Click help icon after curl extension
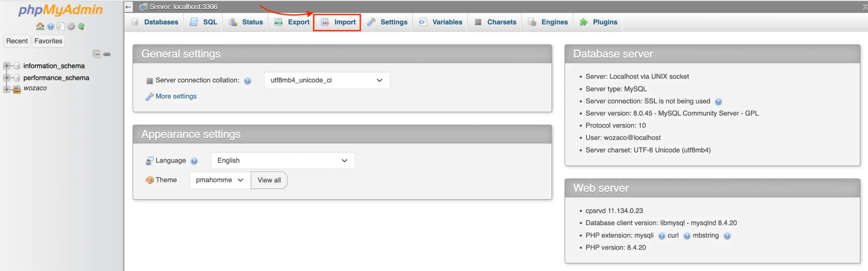The image size is (868, 271). point(687,236)
